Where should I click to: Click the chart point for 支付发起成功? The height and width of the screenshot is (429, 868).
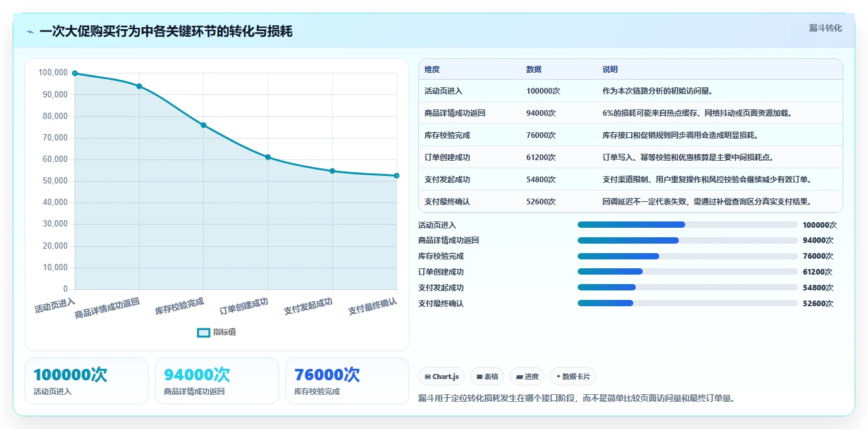tap(332, 171)
